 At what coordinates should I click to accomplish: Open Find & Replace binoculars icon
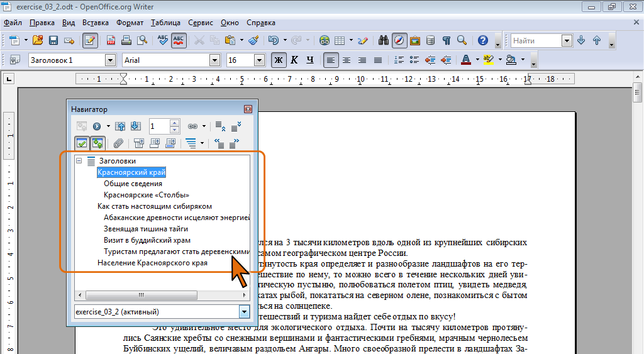384,40
